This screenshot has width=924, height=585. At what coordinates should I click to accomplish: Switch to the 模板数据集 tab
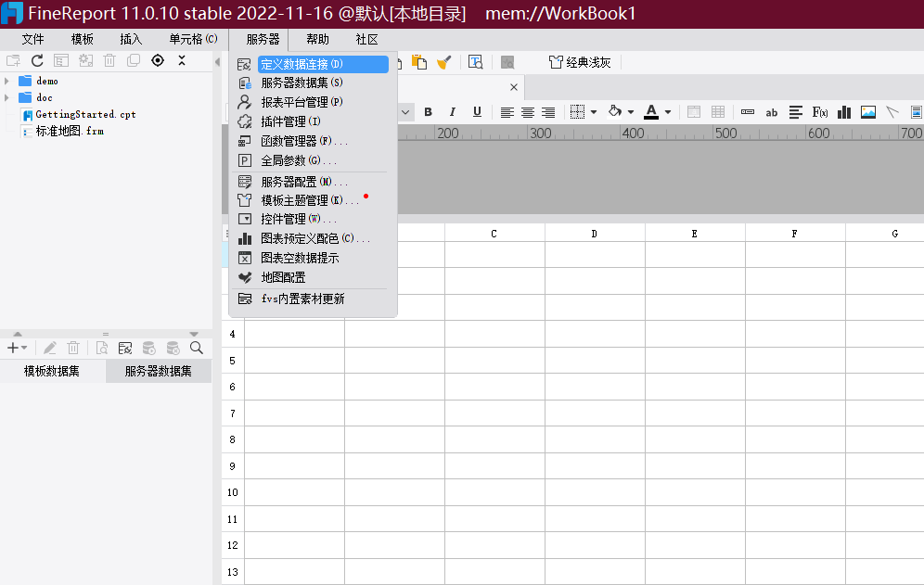[x=52, y=371]
